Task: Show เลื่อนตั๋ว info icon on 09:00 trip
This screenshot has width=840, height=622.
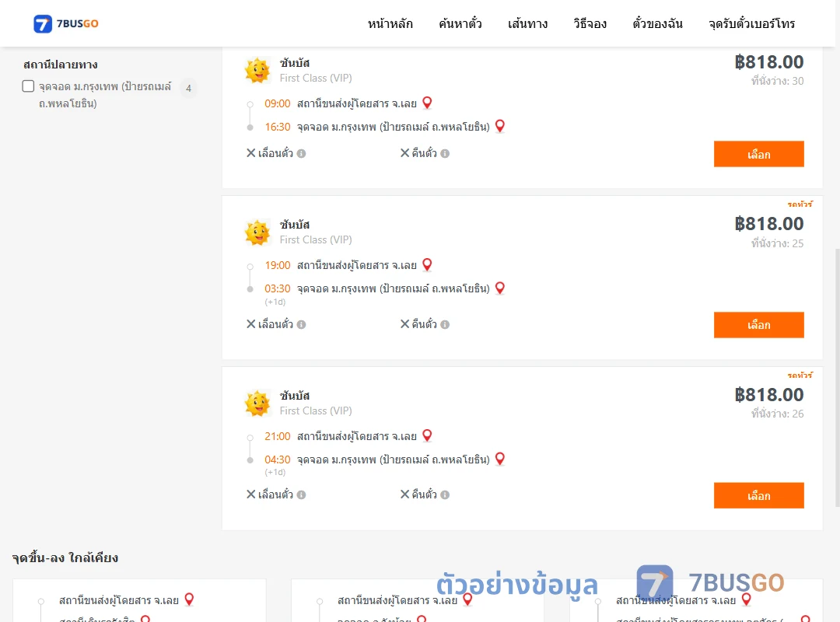Action: pos(302,154)
